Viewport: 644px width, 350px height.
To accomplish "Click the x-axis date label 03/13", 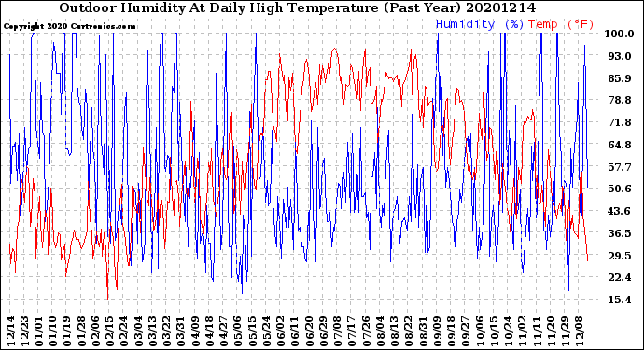I will (x=152, y=331).
